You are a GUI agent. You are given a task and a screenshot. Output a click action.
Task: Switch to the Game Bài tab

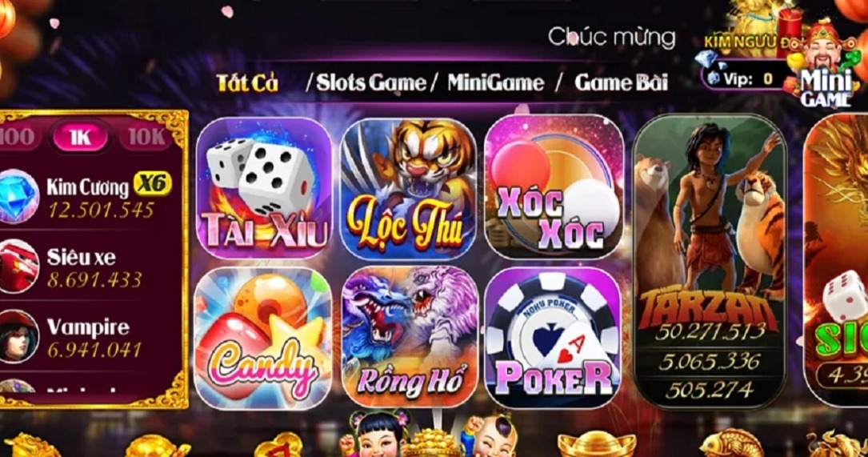(621, 83)
